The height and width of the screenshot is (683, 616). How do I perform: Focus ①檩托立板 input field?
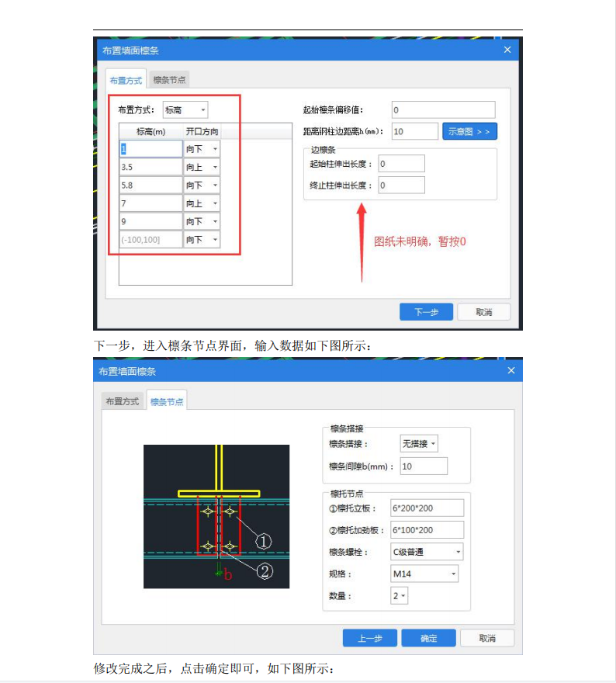(x=427, y=508)
